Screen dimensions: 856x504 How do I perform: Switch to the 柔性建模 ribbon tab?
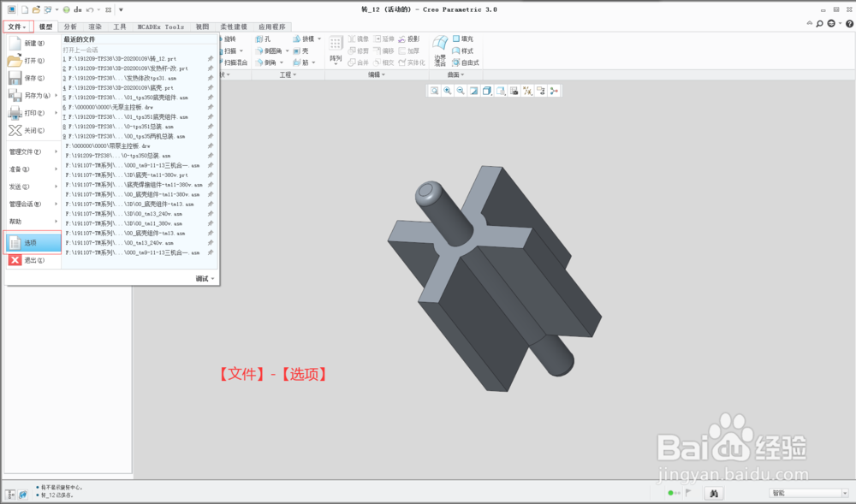click(234, 27)
